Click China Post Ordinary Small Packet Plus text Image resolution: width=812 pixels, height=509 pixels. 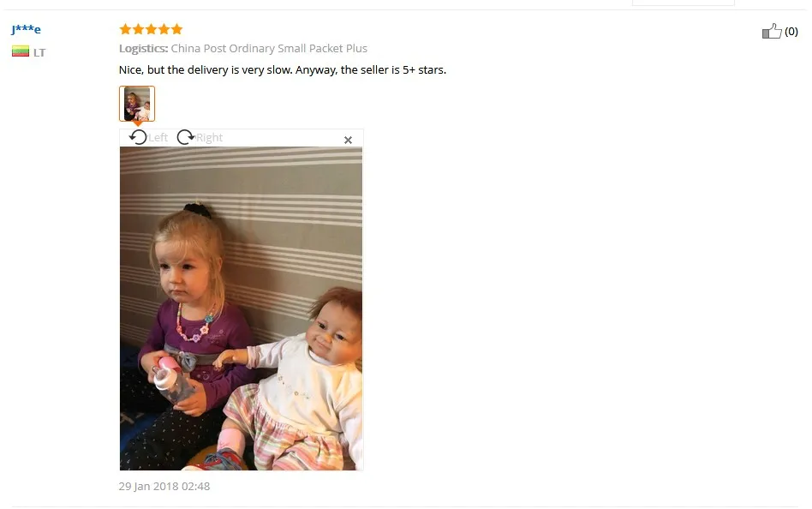269,48
